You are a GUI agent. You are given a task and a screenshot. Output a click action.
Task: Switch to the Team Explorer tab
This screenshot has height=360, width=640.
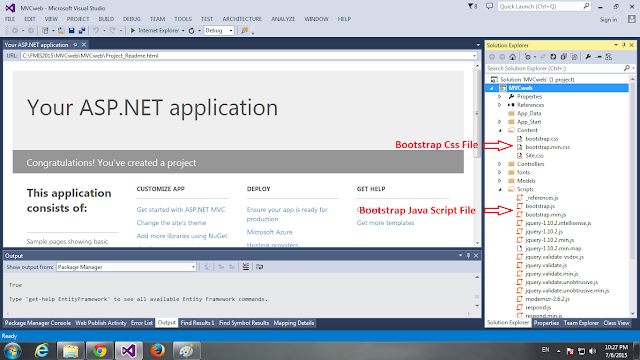pos(581,323)
